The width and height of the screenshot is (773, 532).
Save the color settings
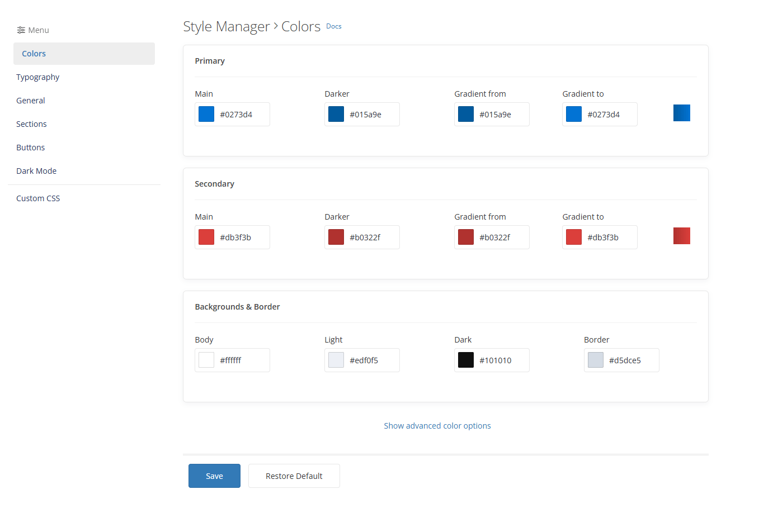pyautogui.click(x=214, y=476)
